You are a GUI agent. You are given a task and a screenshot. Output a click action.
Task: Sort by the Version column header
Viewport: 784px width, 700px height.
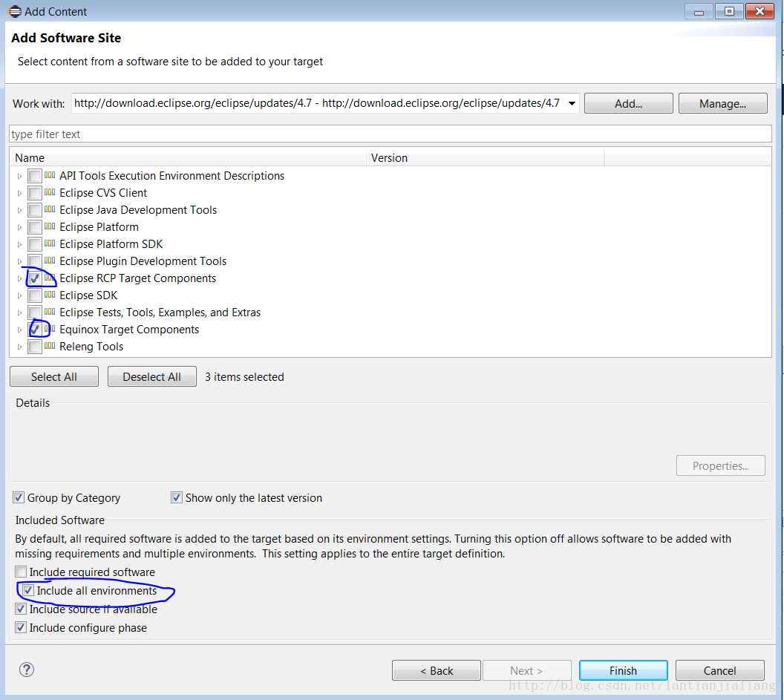click(x=485, y=158)
